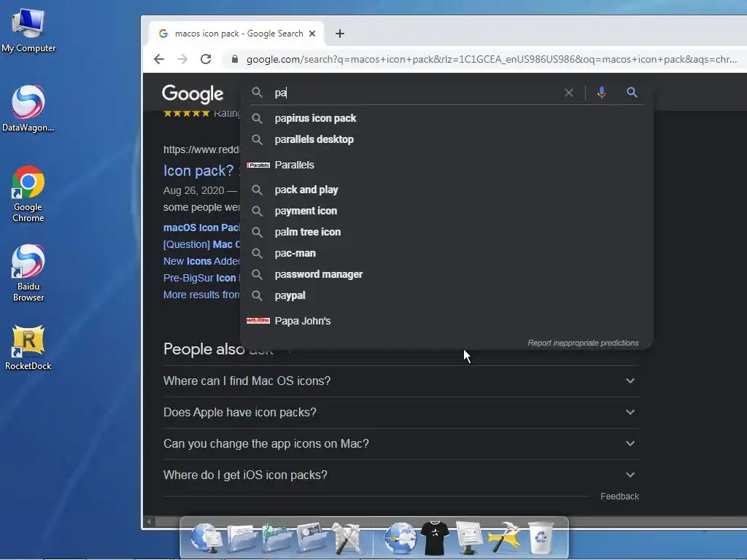Image resolution: width=747 pixels, height=560 pixels.
Task: Choose suggestion payment icon
Action: pos(447,211)
